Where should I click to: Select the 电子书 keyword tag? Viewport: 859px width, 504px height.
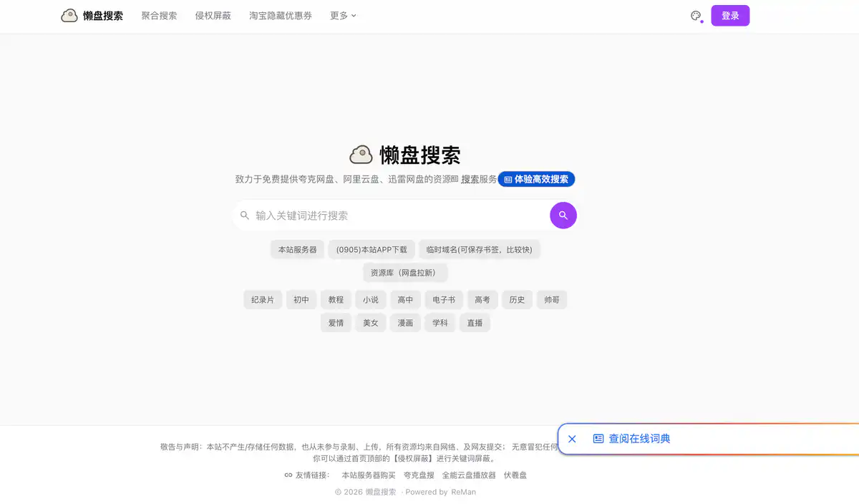[x=445, y=300]
